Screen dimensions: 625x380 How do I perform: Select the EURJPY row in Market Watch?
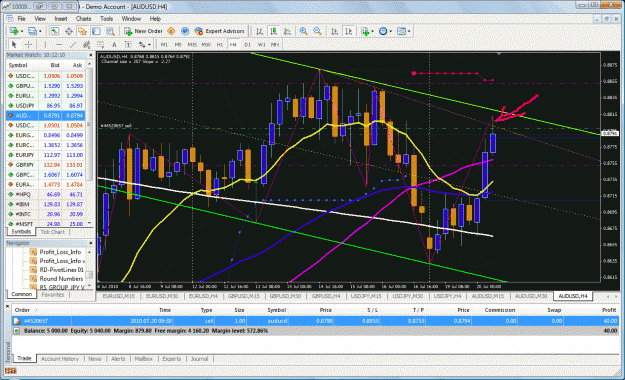pyautogui.click(x=46, y=155)
